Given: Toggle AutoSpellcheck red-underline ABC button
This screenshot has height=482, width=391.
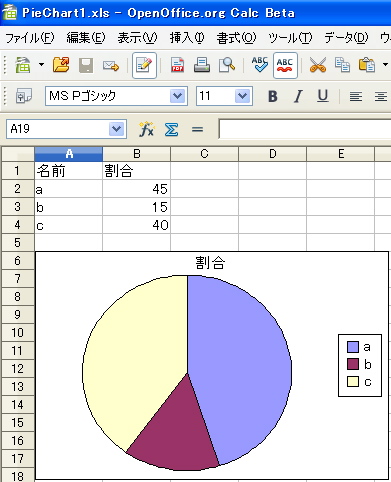Looking at the screenshot, I should [285, 65].
